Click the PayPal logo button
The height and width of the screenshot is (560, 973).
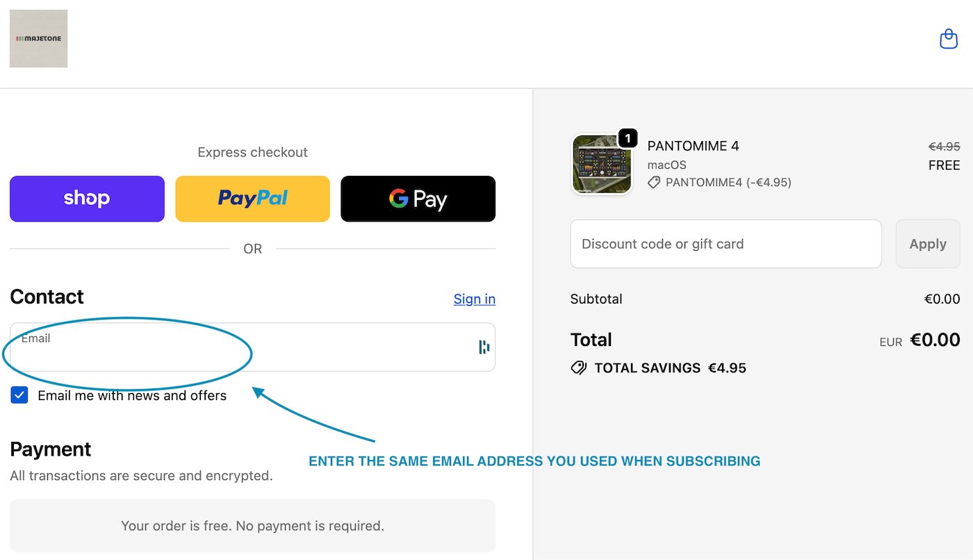coord(252,199)
